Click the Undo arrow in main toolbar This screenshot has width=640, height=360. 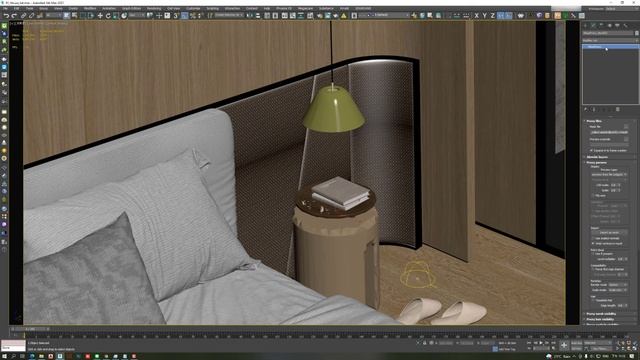point(7,16)
